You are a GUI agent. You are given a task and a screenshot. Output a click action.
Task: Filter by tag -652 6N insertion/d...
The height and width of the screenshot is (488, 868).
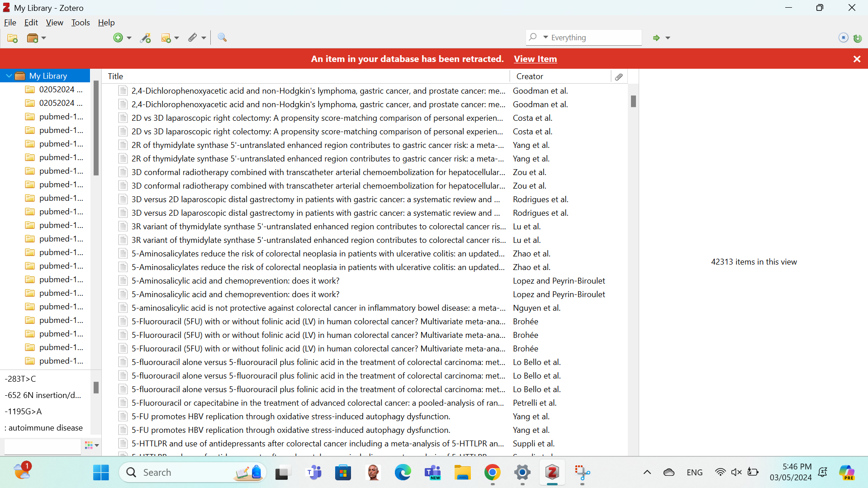point(43,395)
